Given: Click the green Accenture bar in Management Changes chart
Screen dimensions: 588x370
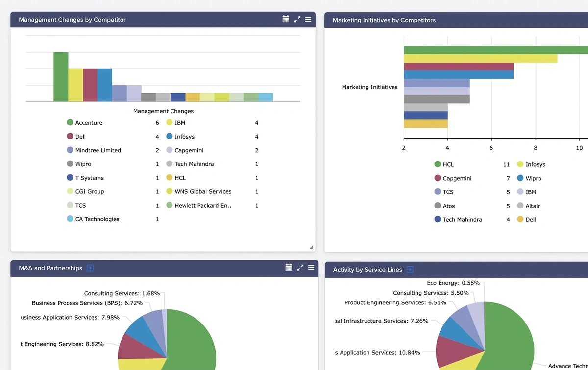Looking at the screenshot, I should click(x=61, y=77).
